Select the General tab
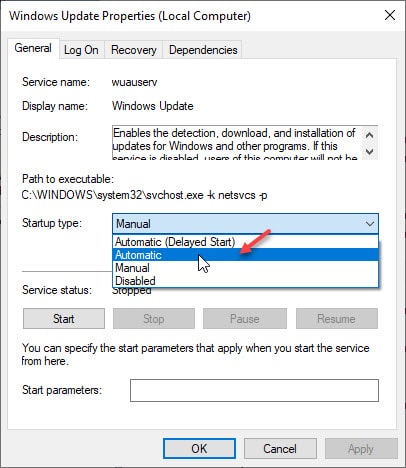Image resolution: width=406 pixels, height=468 pixels. coord(33,49)
